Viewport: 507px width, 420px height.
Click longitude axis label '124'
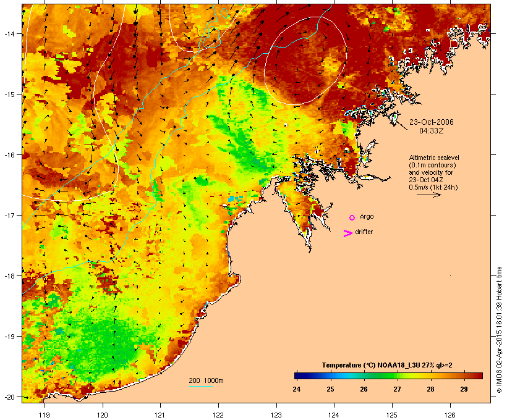click(x=334, y=415)
